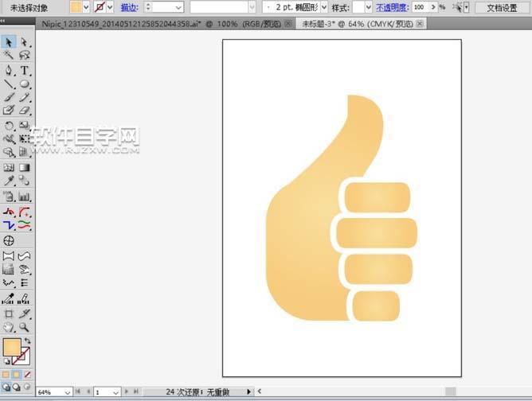Click the 文档设置 button
This screenshot has height=401, width=532.
(502, 7)
